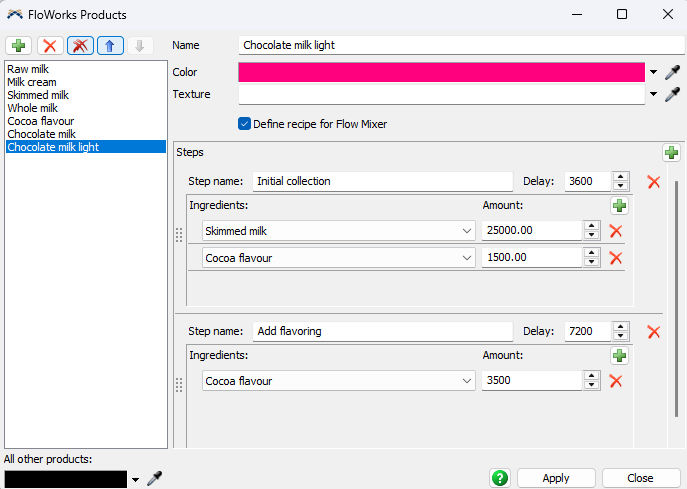
Task: Select Raw milk in product list
Action: point(27,69)
